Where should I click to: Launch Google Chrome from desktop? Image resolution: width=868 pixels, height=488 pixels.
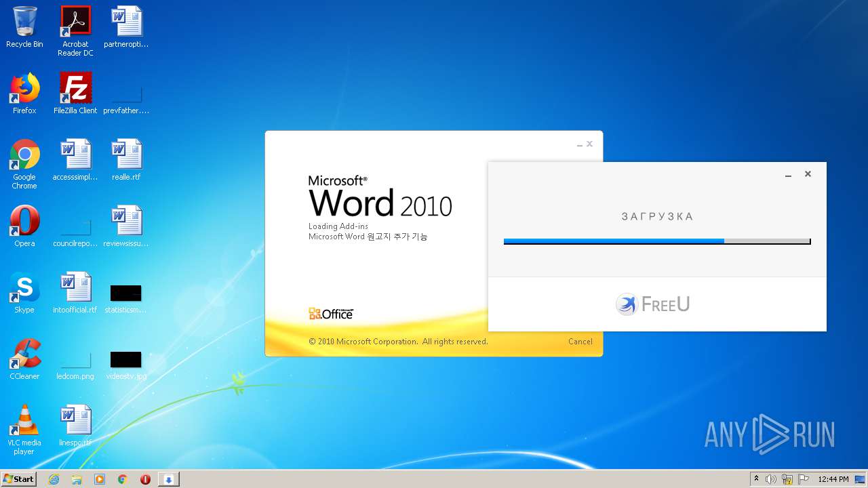(24, 164)
